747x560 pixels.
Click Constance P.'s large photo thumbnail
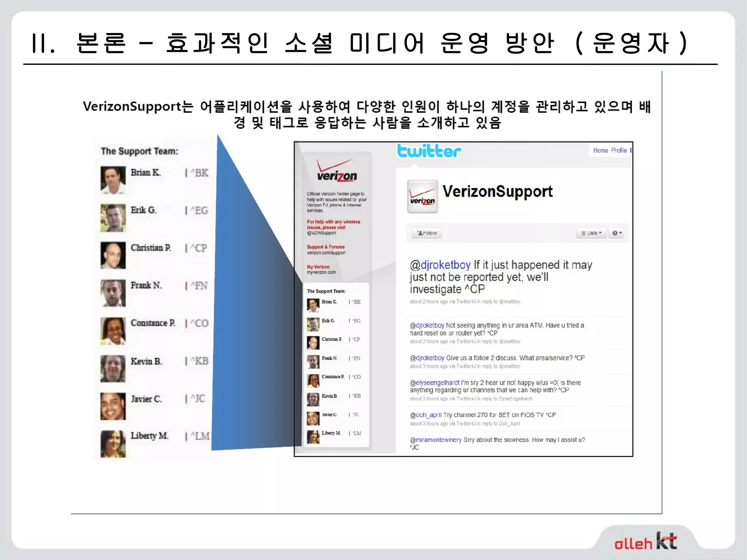pyautogui.click(x=113, y=331)
